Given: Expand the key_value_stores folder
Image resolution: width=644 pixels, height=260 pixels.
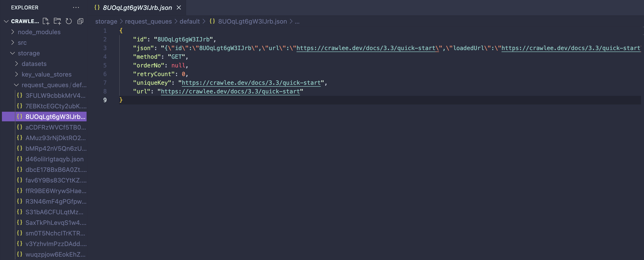Looking at the screenshot, I should pos(46,74).
